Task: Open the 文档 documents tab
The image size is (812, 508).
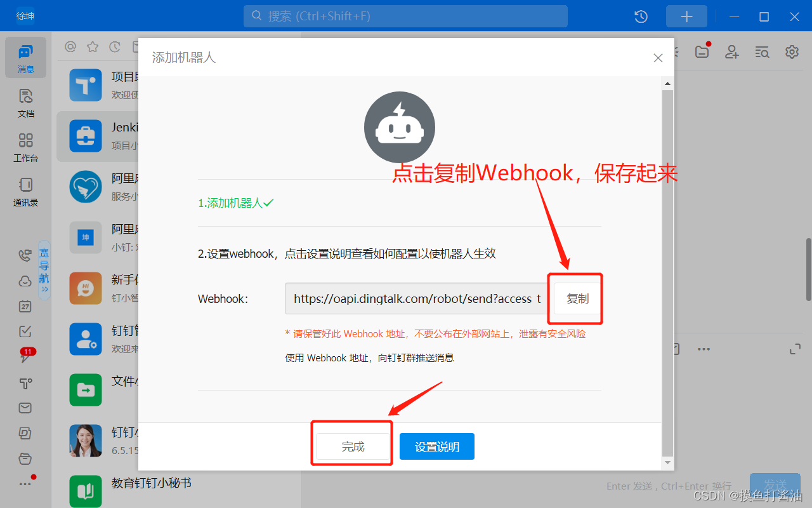Action: click(25, 103)
